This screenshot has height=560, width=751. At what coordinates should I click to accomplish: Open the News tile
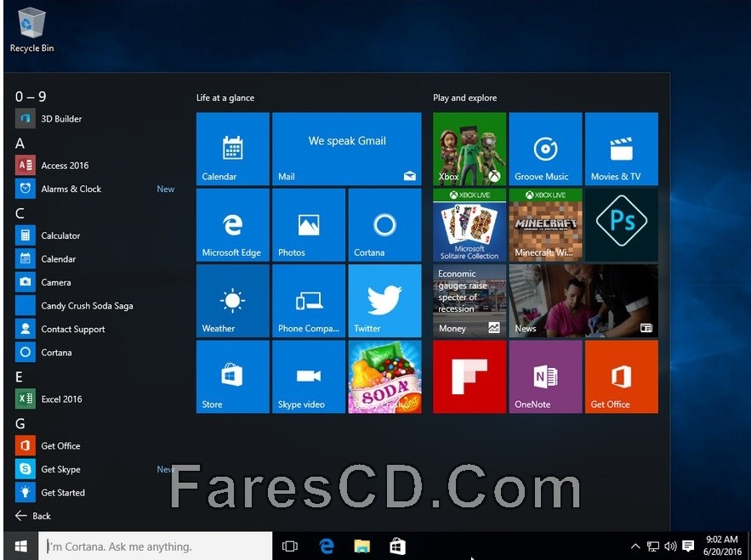pyautogui.click(x=583, y=301)
